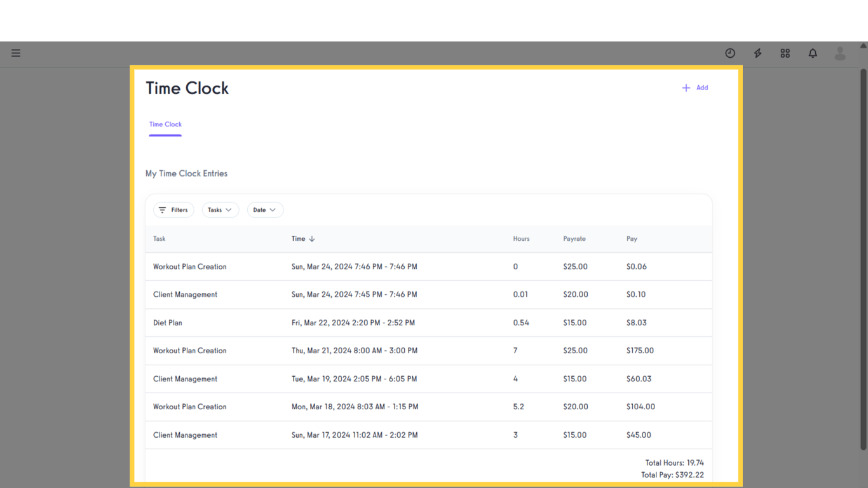The image size is (868, 488).
Task: Expand the Filters panel
Action: pos(173,210)
